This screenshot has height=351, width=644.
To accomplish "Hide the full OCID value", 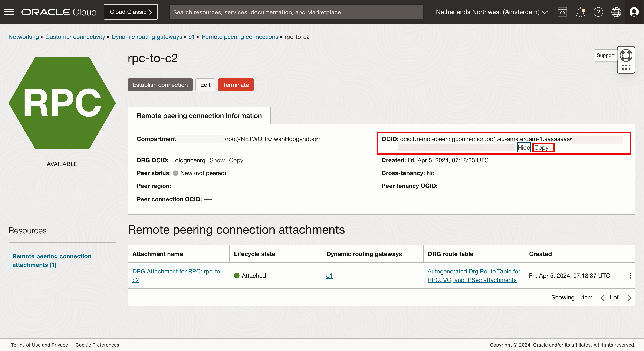I will [x=523, y=148].
